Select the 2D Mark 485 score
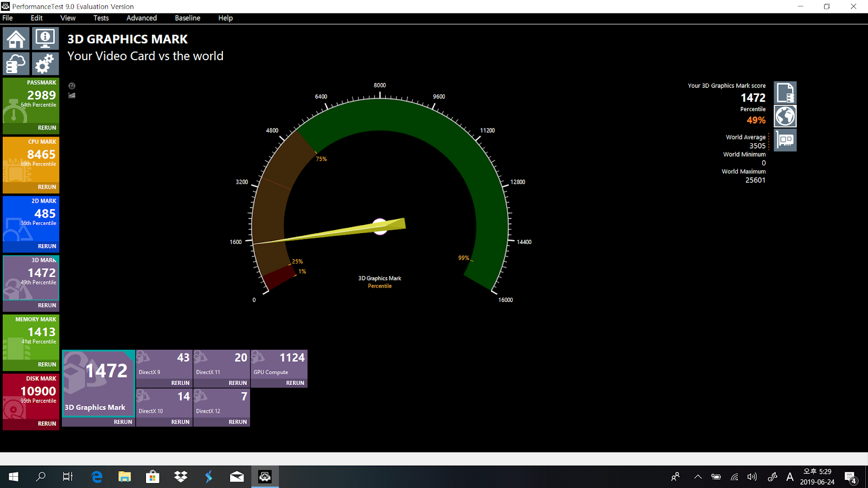 click(45, 214)
